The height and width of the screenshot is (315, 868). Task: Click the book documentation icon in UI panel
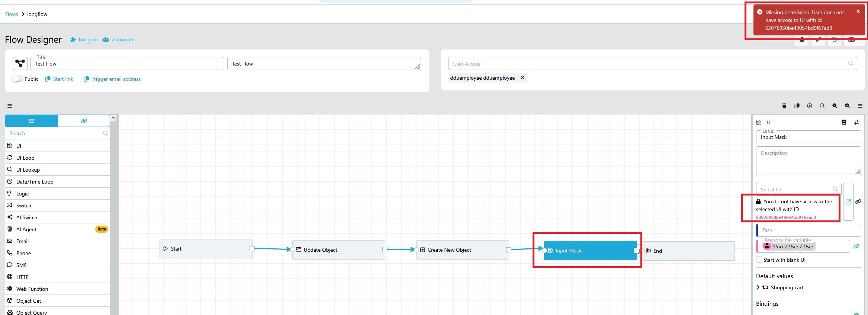844,122
